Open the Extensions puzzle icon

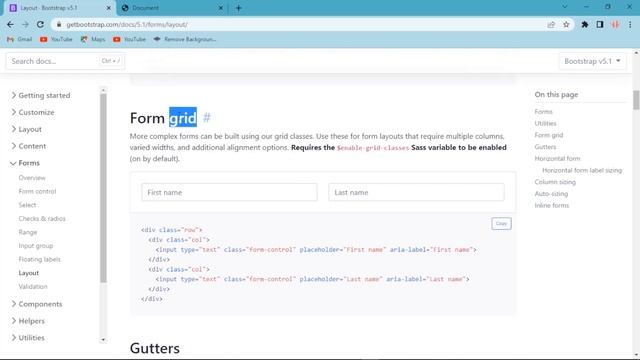click(584, 24)
